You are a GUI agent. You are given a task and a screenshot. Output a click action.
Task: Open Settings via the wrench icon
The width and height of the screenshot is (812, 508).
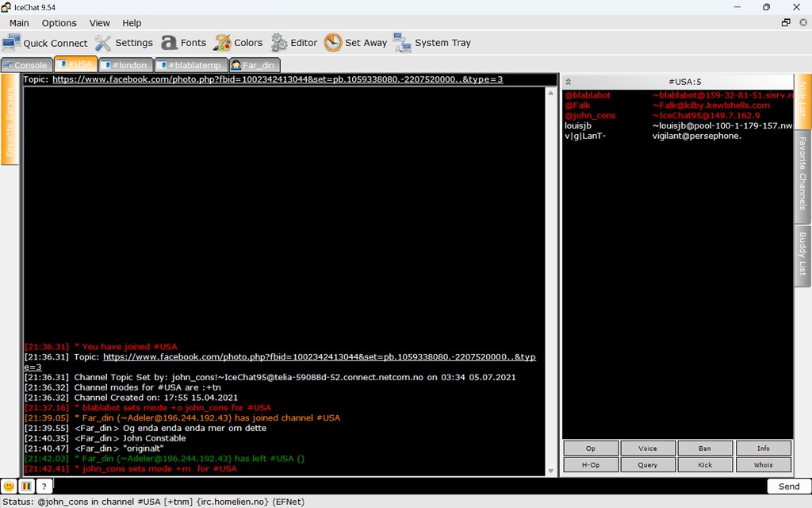point(102,43)
